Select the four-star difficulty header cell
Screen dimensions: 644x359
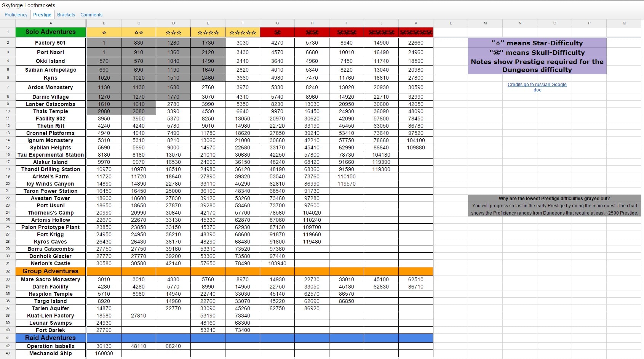(208, 32)
